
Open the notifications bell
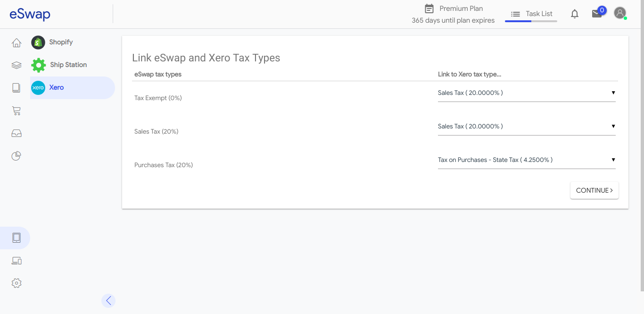(575, 14)
